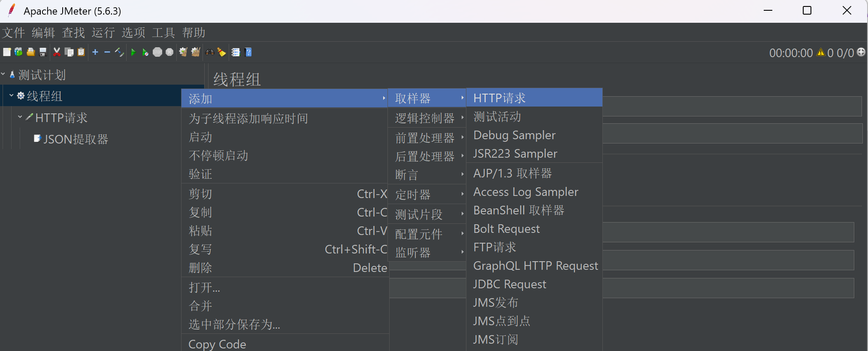Pick Access Log Sampler
The image size is (868, 351).
click(x=534, y=192)
